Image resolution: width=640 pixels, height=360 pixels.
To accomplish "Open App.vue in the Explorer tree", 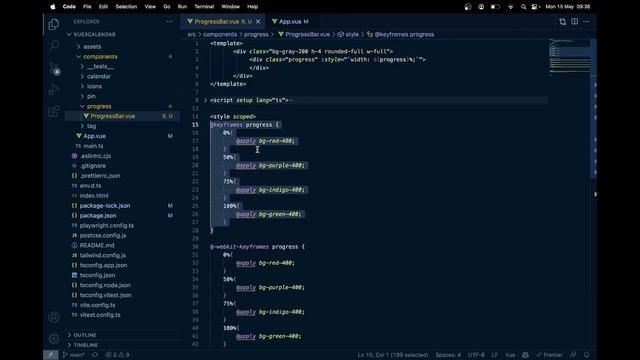I will pos(94,136).
